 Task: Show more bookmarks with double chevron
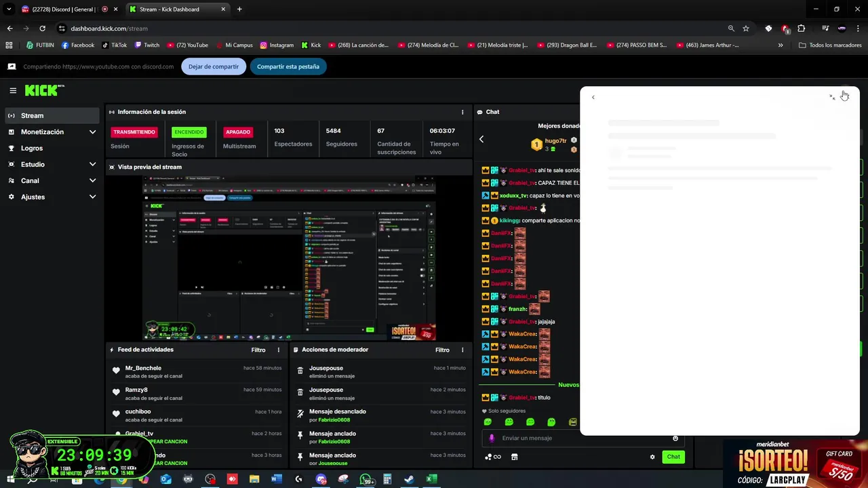tap(781, 45)
